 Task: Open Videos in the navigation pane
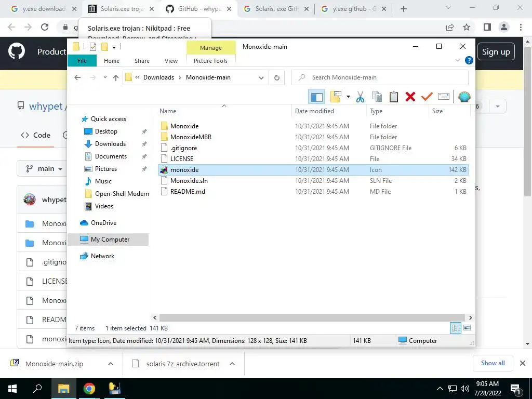click(104, 206)
